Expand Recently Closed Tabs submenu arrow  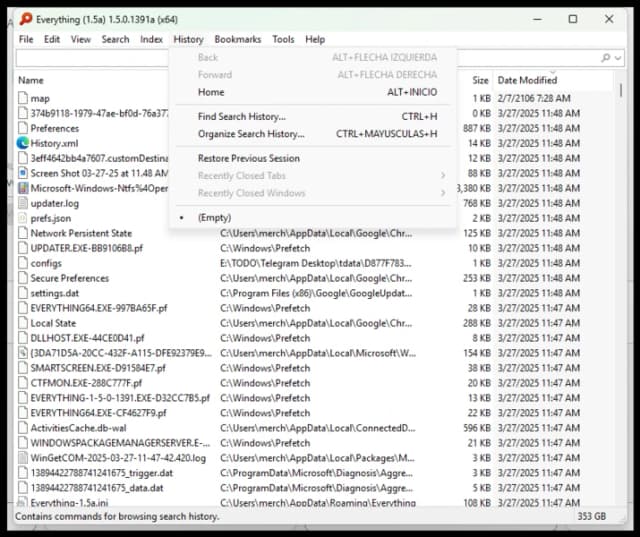443,175
